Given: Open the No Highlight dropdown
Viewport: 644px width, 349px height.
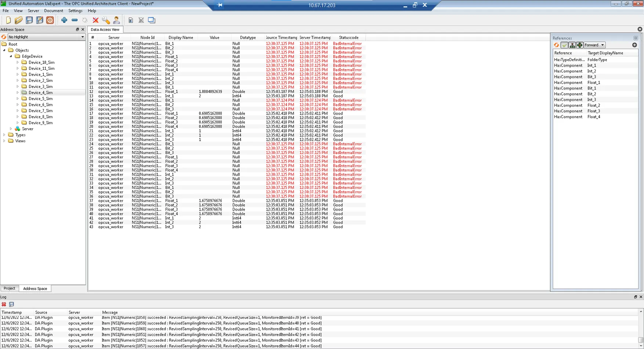Looking at the screenshot, I should 46,37.
